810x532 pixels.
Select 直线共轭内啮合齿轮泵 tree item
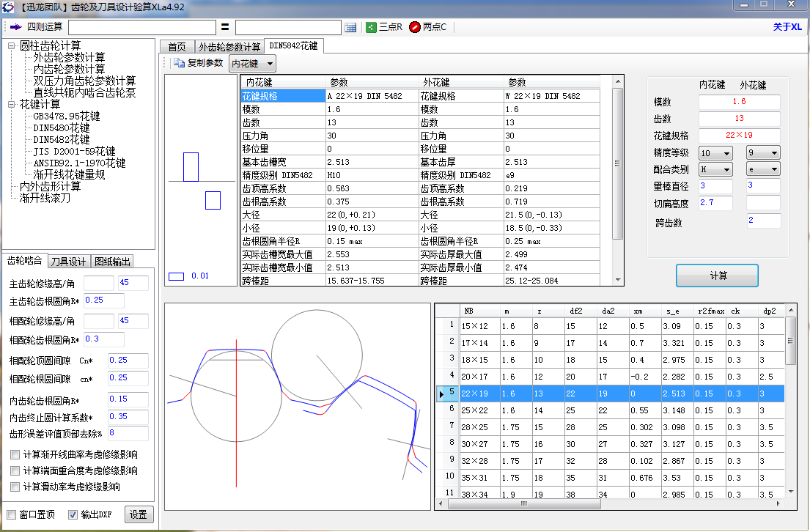click(x=85, y=93)
